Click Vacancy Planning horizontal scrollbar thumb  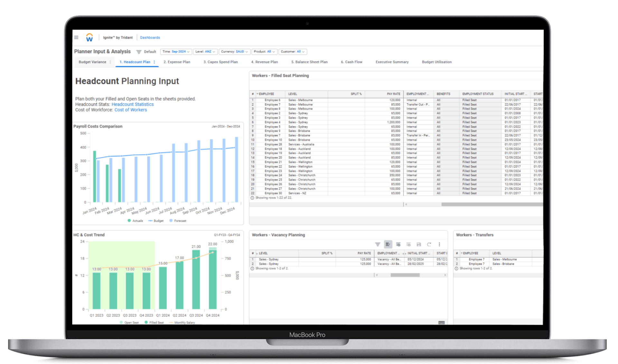[405, 275]
